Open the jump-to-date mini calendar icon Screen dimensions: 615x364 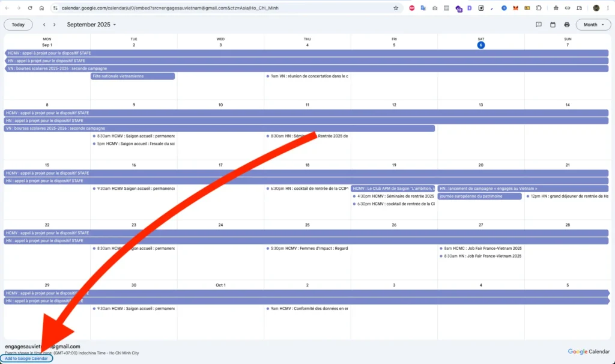pyautogui.click(x=553, y=25)
